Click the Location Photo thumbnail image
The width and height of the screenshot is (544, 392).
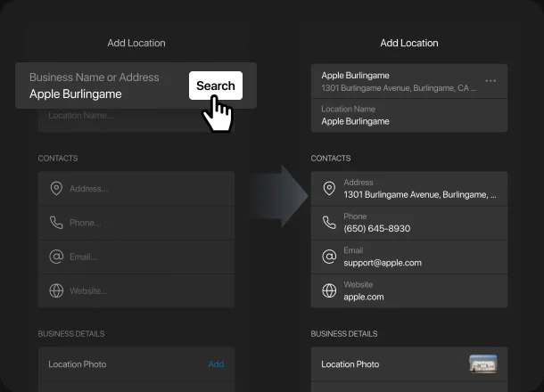[x=482, y=363]
